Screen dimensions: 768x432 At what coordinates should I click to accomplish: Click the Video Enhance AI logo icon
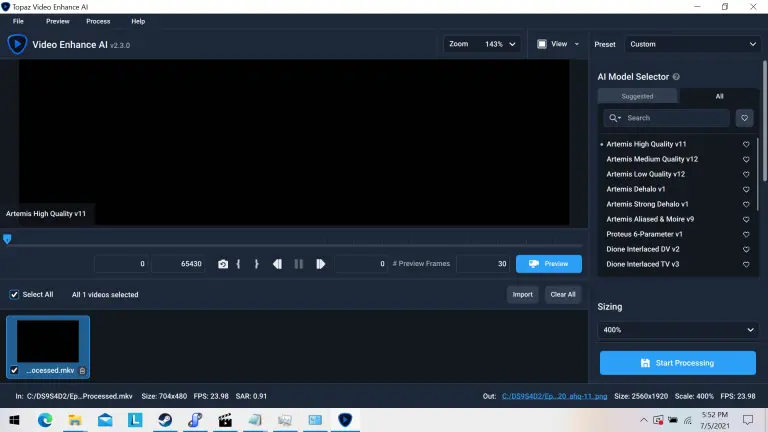click(x=17, y=44)
